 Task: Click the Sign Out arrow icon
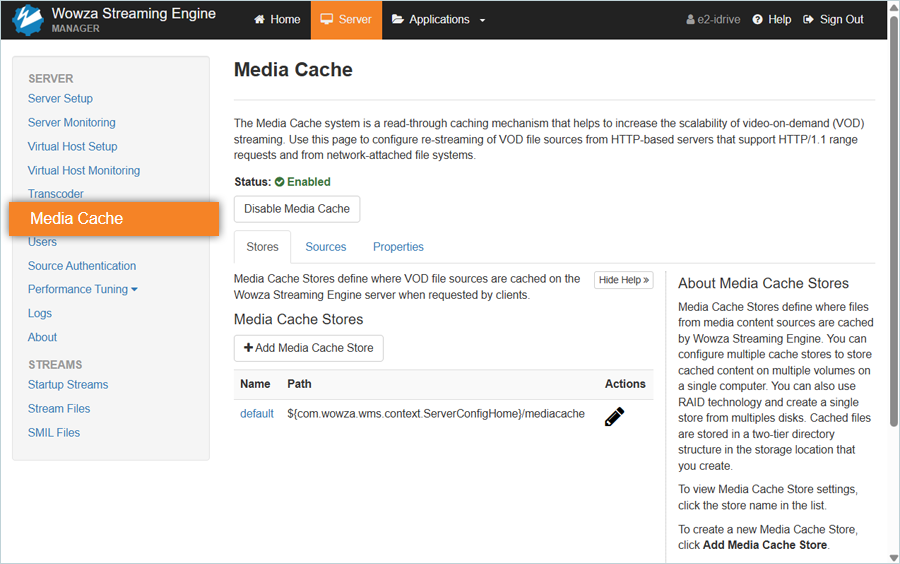(808, 20)
